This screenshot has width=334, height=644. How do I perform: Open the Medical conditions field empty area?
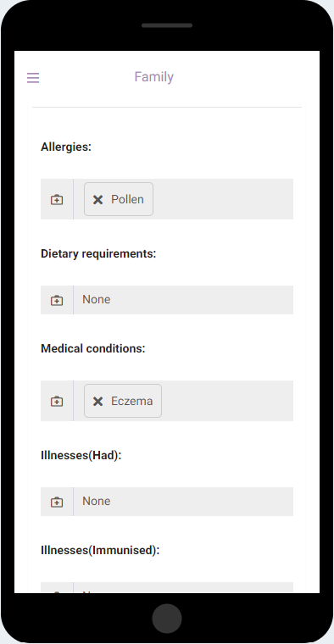point(227,401)
